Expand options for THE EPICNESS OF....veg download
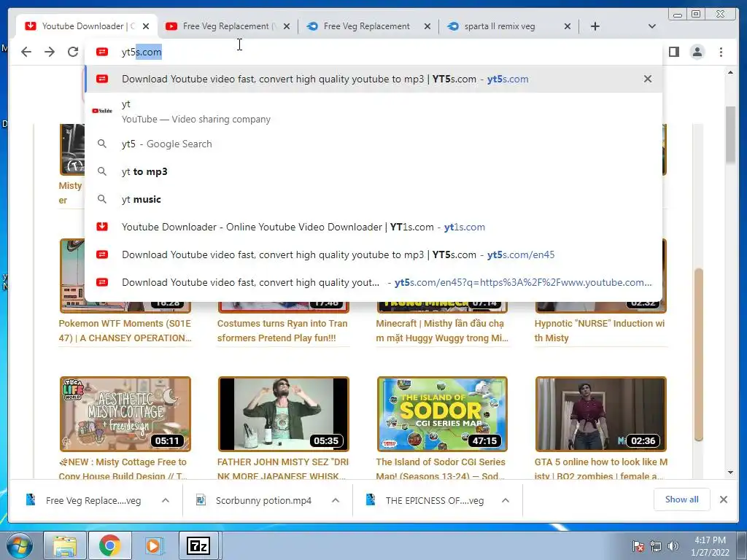Viewport: 747px width, 560px height. [506, 500]
